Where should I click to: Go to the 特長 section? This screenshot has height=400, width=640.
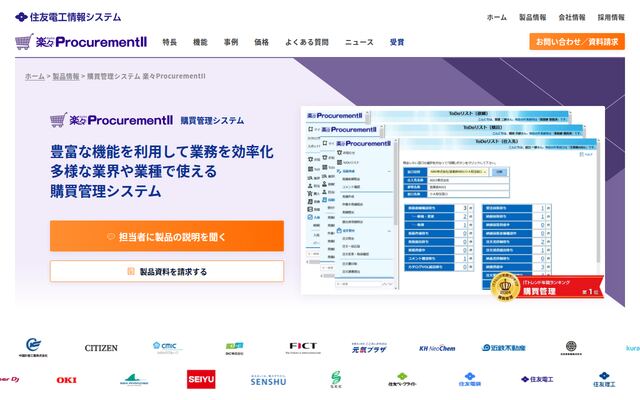pos(169,42)
